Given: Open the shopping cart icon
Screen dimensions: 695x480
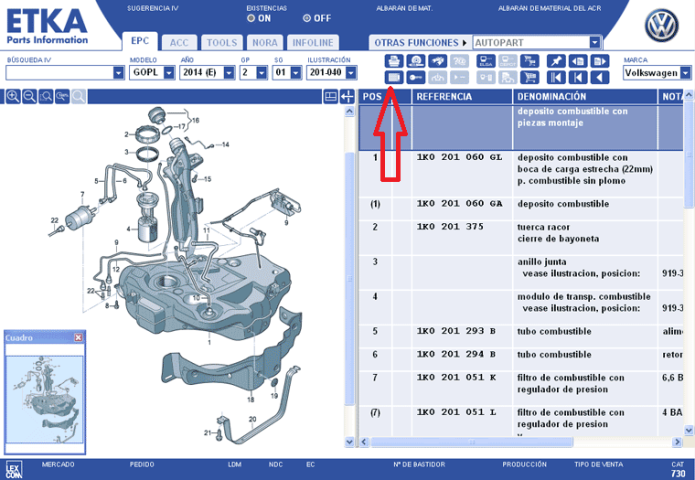Looking at the screenshot, I should pyautogui.click(x=529, y=78).
